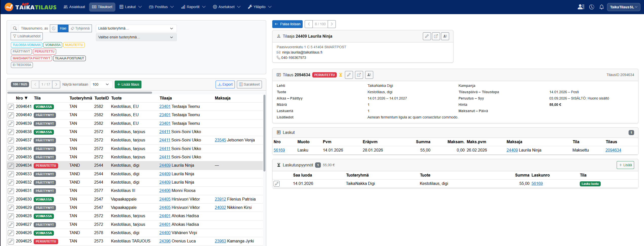Open the Lisää tuoteryhmä dropdown
644x246 pixels.
[x=136, y=29]
